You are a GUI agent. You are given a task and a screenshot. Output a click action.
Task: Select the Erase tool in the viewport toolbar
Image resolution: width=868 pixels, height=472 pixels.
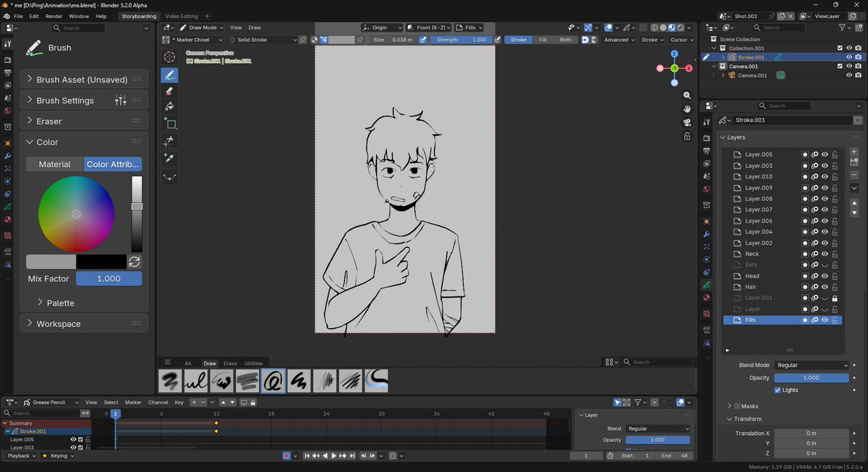coord(169,91)
